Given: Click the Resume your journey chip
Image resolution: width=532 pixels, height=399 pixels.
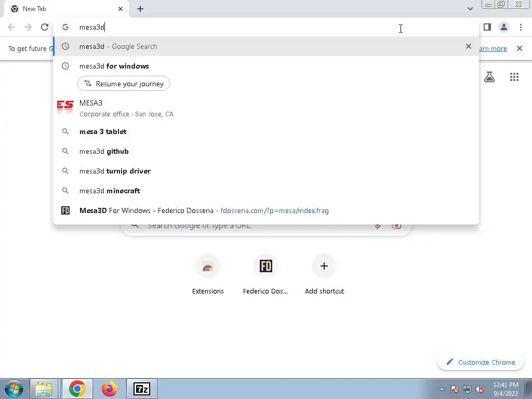Looking at the screenshot, I should pos(124,84).
